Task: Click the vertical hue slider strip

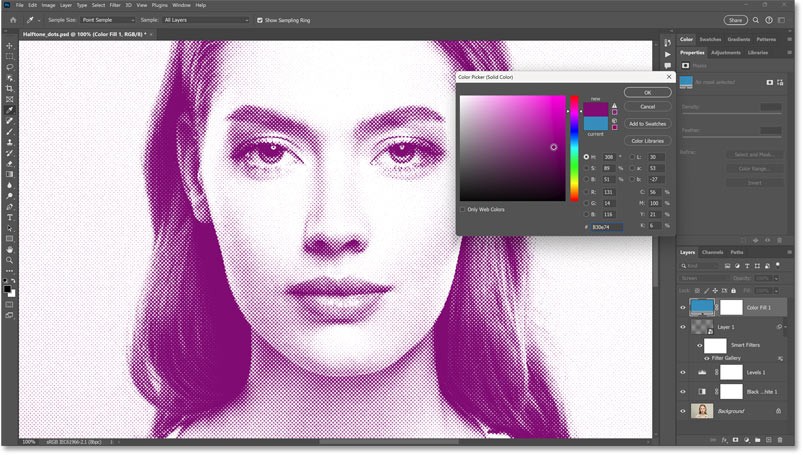Action: pyautogui.click(x=574, y=148)
